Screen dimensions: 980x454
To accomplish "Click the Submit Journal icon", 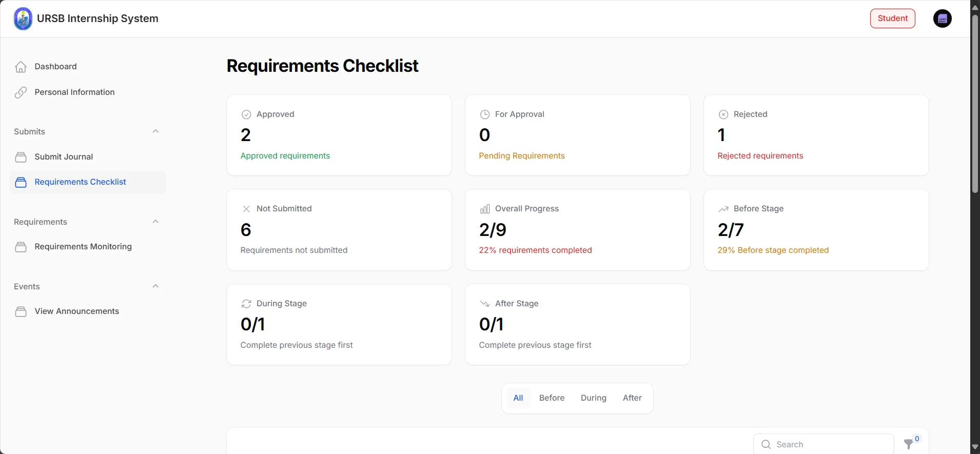I will tap(21, 157).
